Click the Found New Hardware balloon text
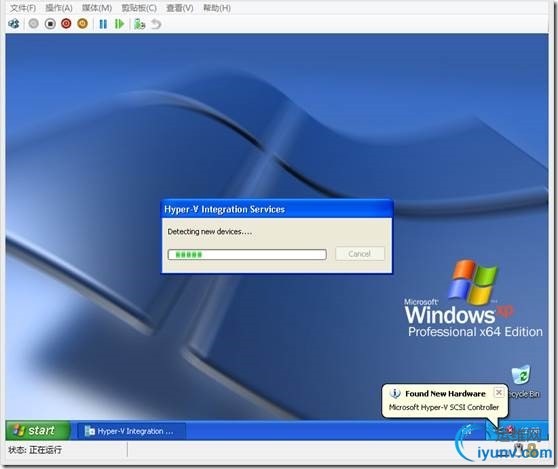The width and height of the screenshot is (558, 469). pyautogui.click(x=444, y=407)
